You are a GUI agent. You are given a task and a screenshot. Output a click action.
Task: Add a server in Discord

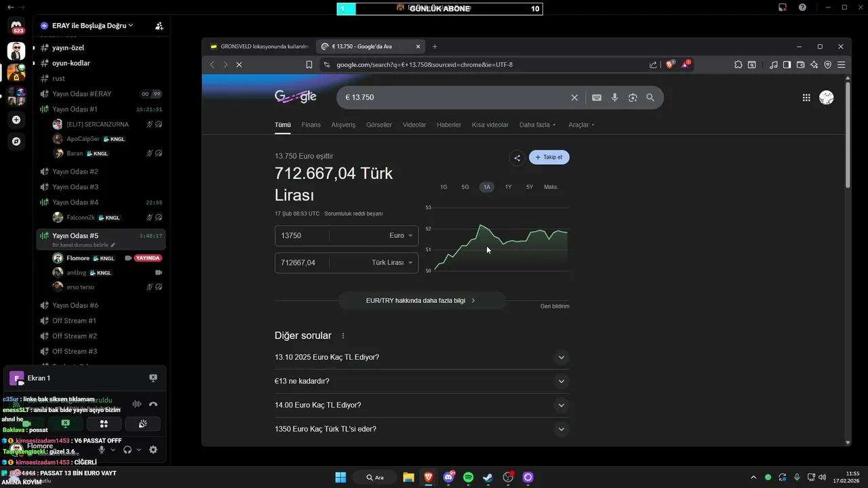[16, 120]
